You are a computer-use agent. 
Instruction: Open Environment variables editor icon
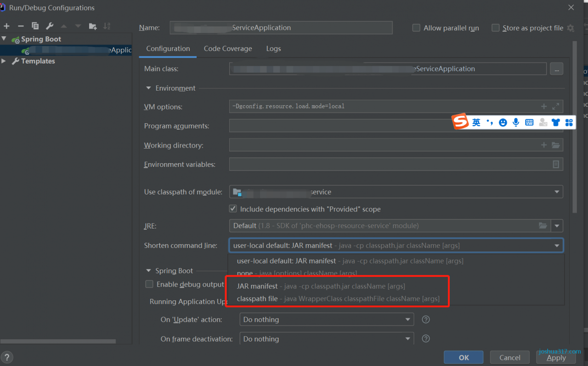click(x=556, y=164)
